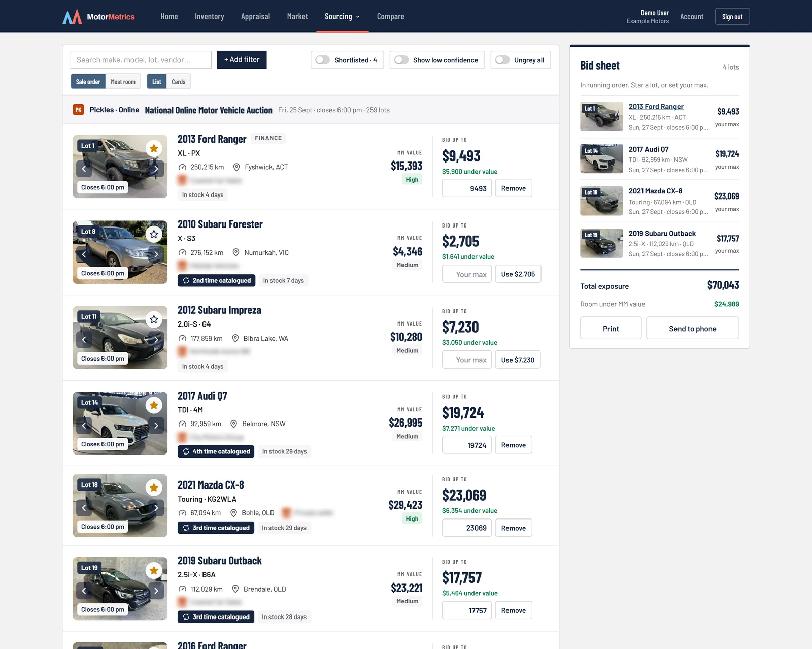
Task: Show previous photo of Lot 1
Action: pyautogui.click(x=84, y=169)
